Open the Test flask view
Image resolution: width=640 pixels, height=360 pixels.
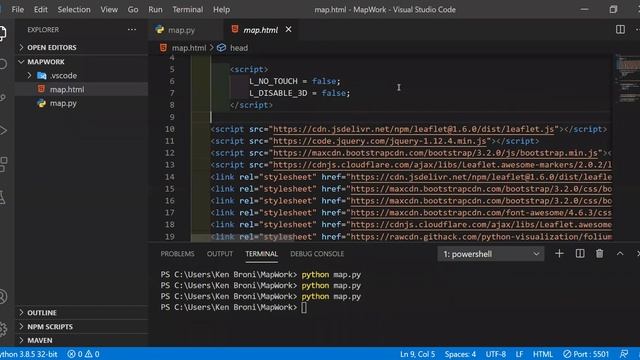click(3, 197)
